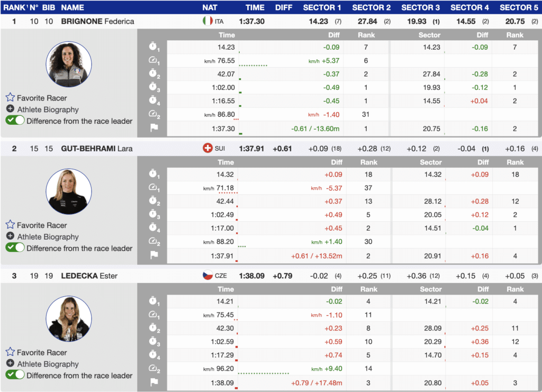Click Brignone's Favorite Racer star icon
The width and height of the screenshot is (542, 392).
click(10, 97)
